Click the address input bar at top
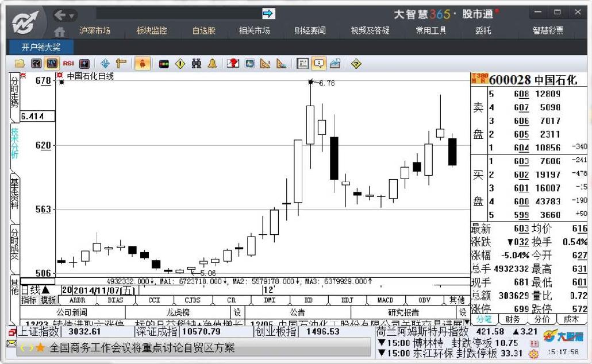This screenshot has width=592, height=364. click(179, 14)
